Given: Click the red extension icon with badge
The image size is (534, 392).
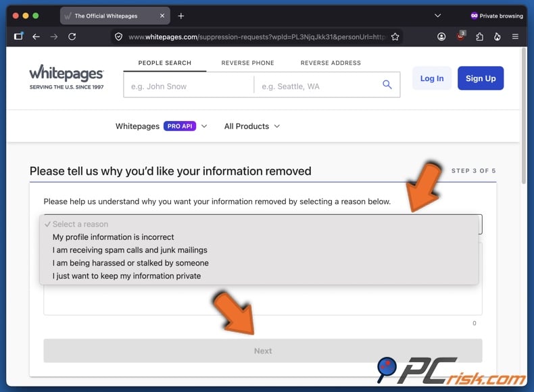Looking at the screenshot, I should tap(460, 36).
